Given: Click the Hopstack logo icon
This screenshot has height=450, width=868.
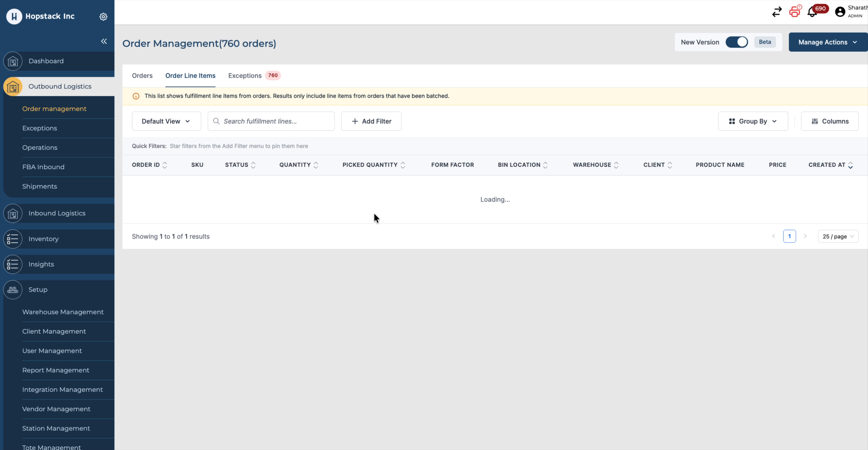Looking at the screenshot, I should click(x=14, y=16).
